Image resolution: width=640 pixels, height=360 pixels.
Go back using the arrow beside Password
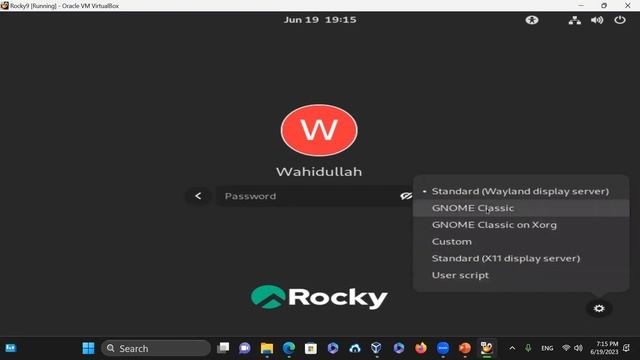[x=198, y=196]
